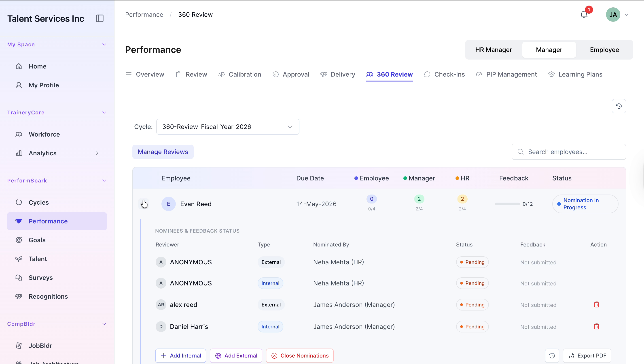This screenshot has width=644, height=364.
Task: Go to Check-Ins tab
Action: (x=444, y=74)
